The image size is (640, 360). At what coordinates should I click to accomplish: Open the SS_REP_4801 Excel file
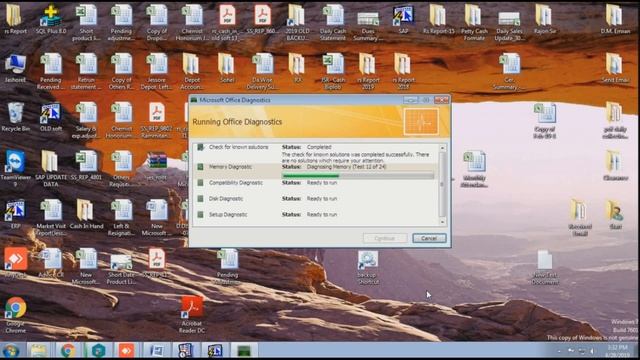pos(86,166)
